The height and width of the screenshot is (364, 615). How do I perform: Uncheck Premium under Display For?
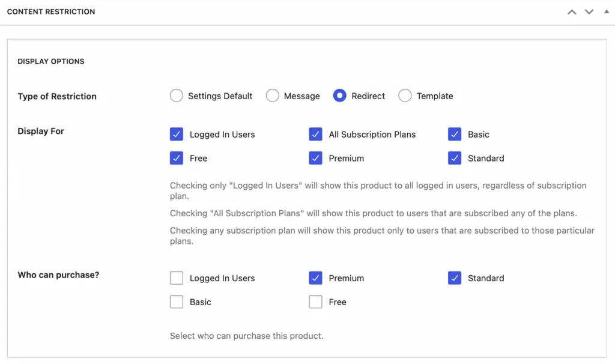pyautogui.click(x=315, y=158)
